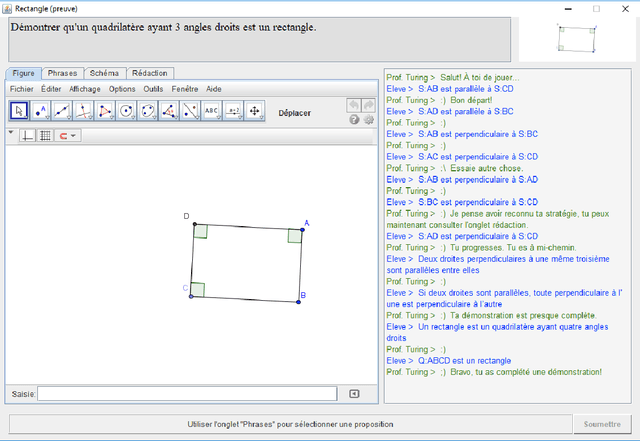The width and height of the screenshot is (640, 441).
Task: Select the New Point tool
Action: pos(41,110)
